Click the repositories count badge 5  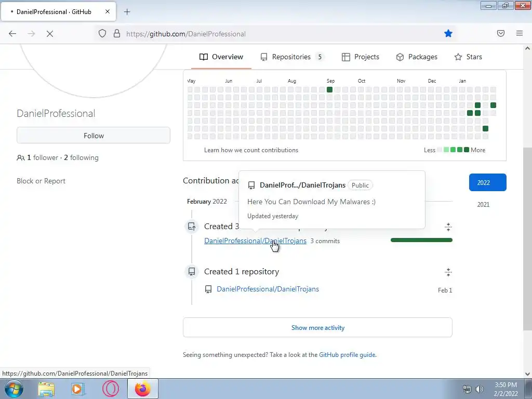click(x=320, y=57)
